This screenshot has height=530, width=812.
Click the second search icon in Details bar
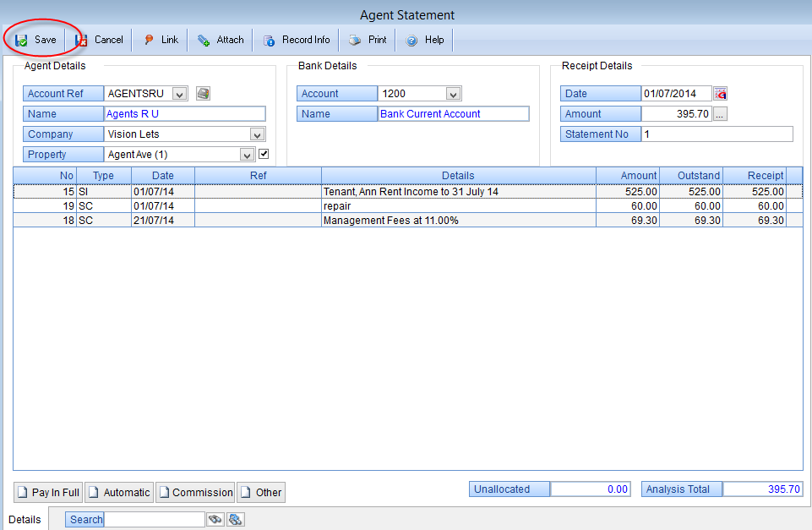236,519
